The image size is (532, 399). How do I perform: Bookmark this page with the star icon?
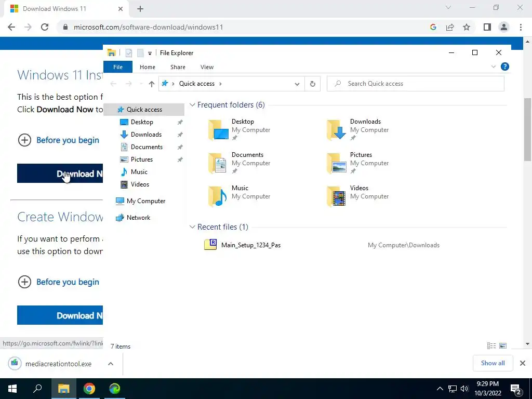click(467, 27)
